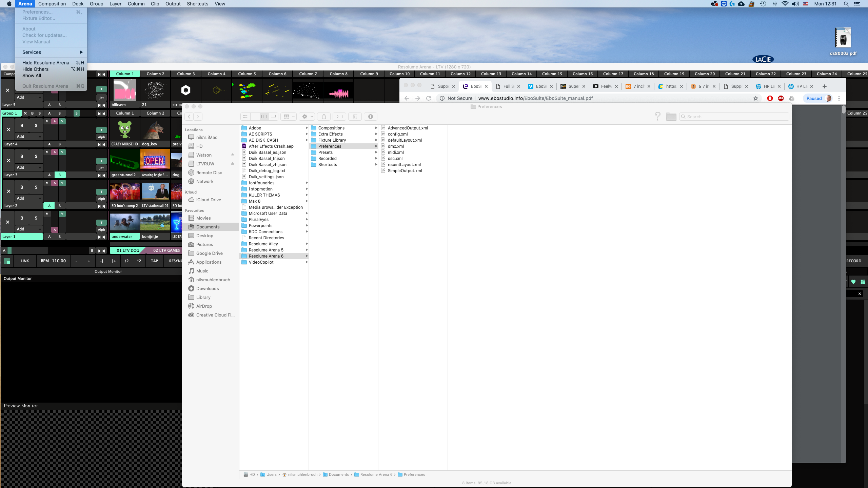
Task: Click the metronome beat indicator square
Action: (x=7, y=261)
